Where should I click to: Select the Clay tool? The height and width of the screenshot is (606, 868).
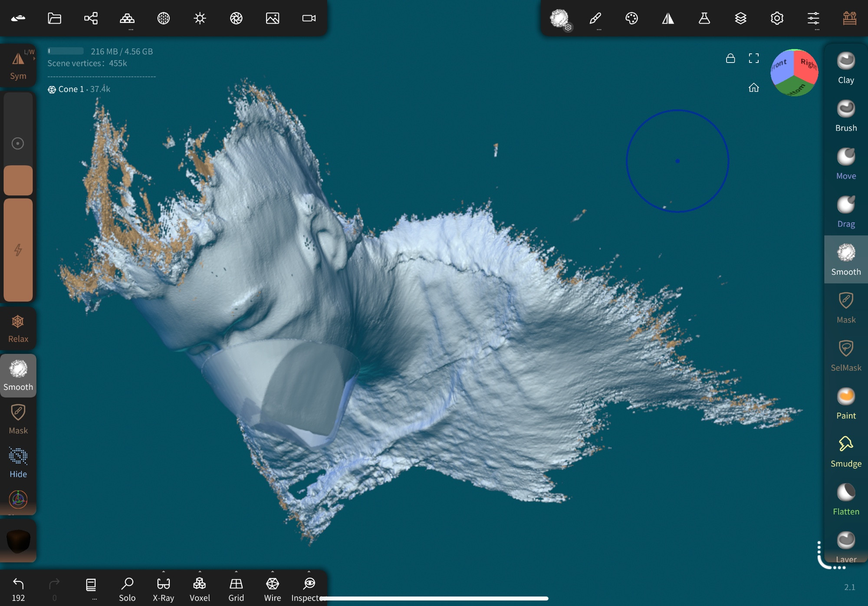(x=846, y=68)
